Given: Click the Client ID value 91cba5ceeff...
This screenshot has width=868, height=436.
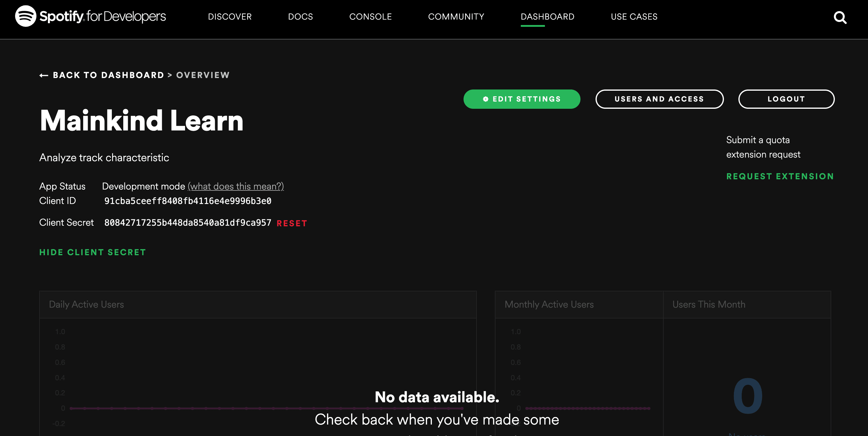Looking at the screenshot, I should click(188, 201).
